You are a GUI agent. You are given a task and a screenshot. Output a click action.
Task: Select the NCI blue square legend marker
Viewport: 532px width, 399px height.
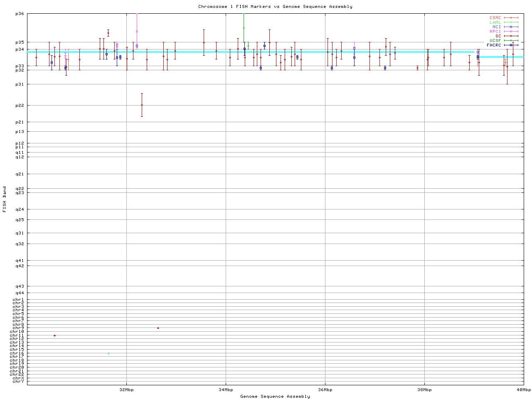click(511, 27)
